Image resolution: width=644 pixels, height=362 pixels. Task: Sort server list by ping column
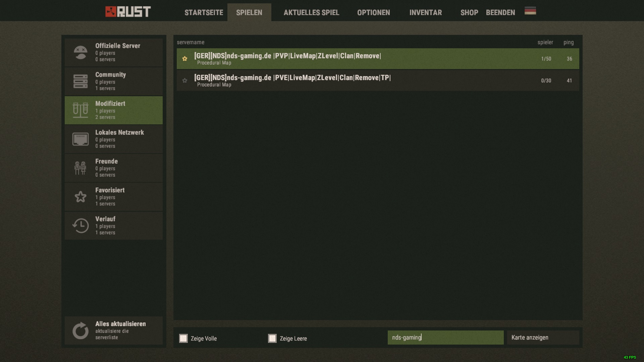(568, 42)
